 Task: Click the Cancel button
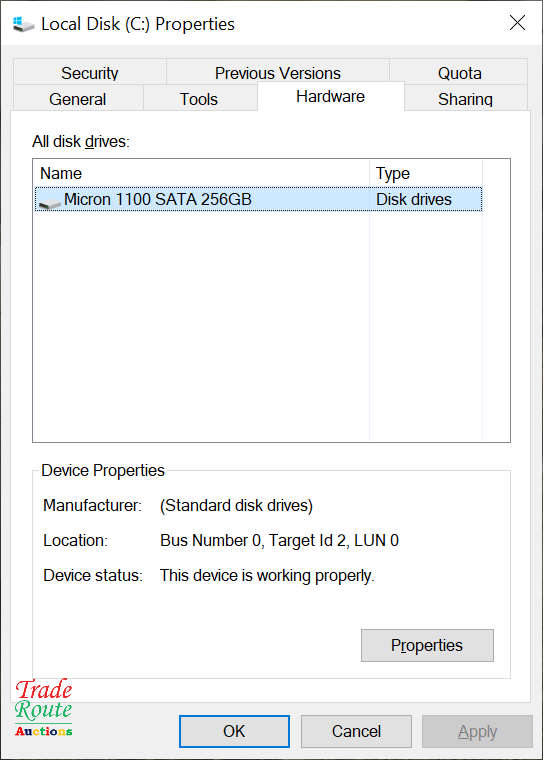pyautogui.click(x=356, y=731)
